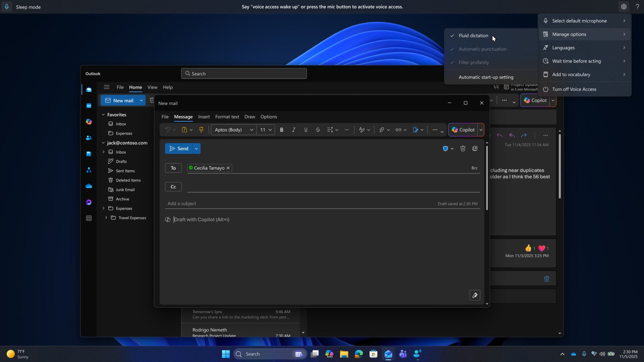This screenshot has height=362, width=644.
Task: Expand the Send options arrow
Action: (196, 148)
